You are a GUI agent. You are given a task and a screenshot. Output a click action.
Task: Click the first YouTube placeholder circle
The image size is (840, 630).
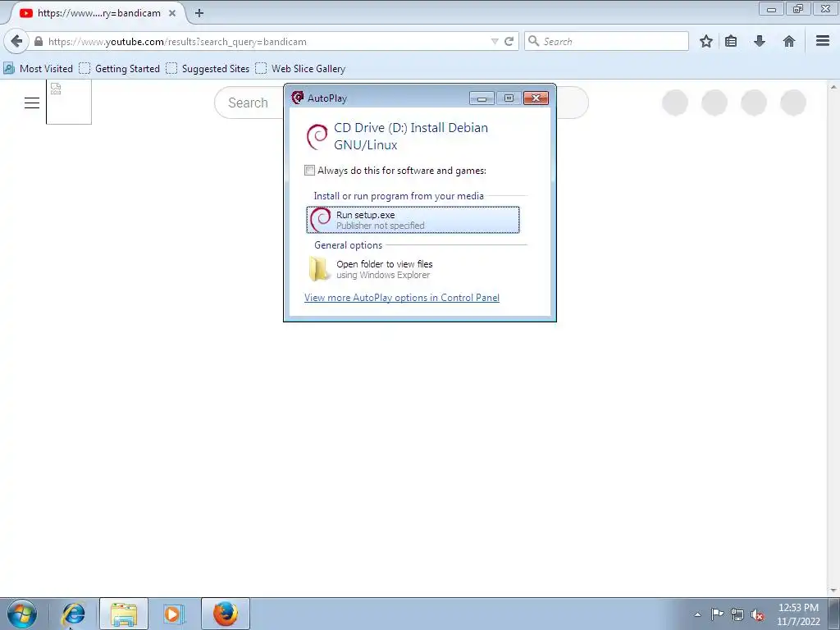tap(675, 103)
